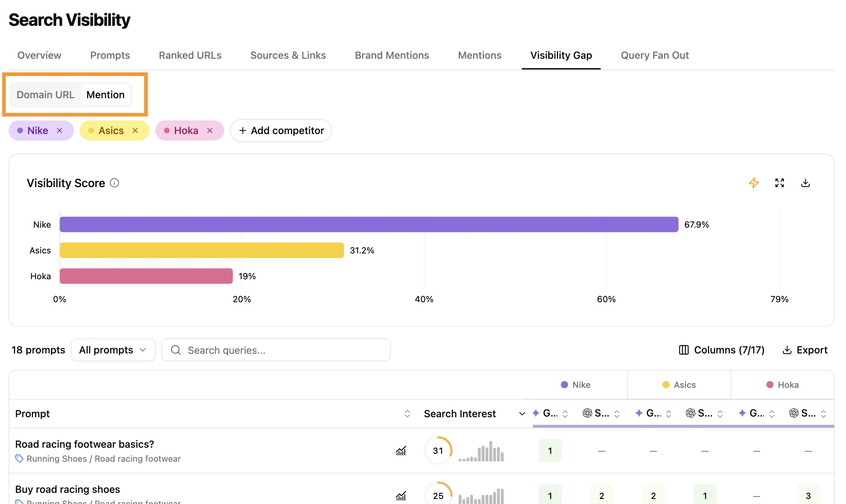This screenshot has height=504, width=846.
Task: Click the magnifier icon in search box
Action: click(x=176, y=350)
